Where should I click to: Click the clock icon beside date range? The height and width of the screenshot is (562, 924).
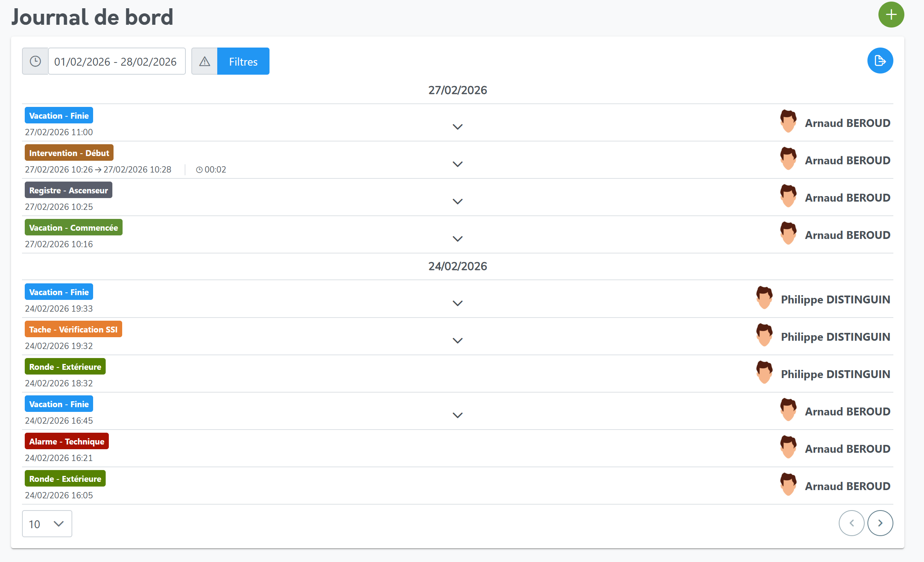tap(35, 61)
